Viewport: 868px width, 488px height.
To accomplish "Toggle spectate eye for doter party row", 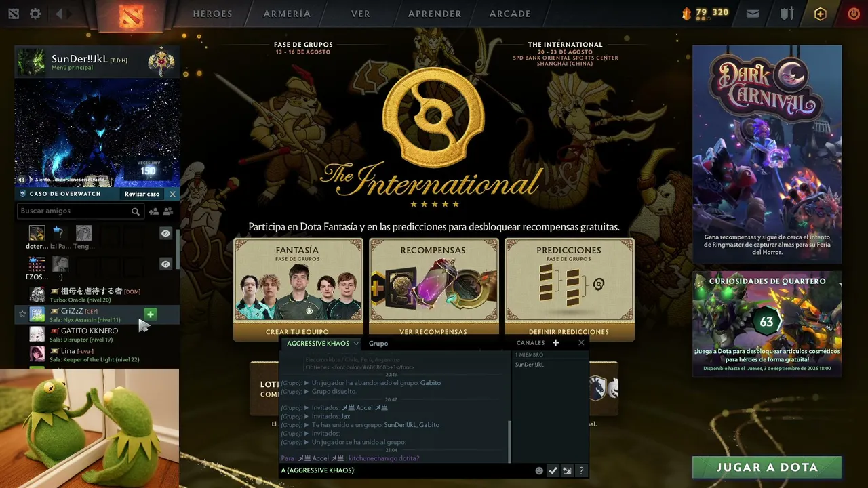I will coord(165,233).
